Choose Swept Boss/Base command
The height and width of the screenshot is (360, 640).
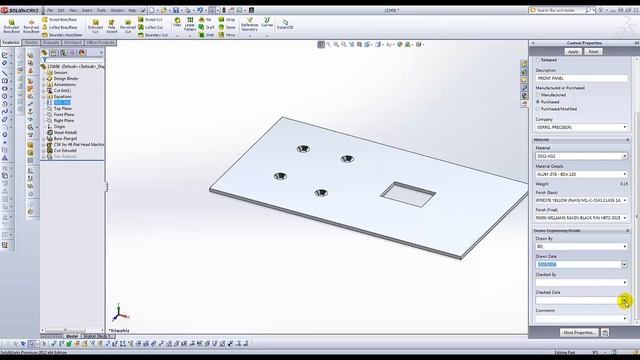(59, 20)
